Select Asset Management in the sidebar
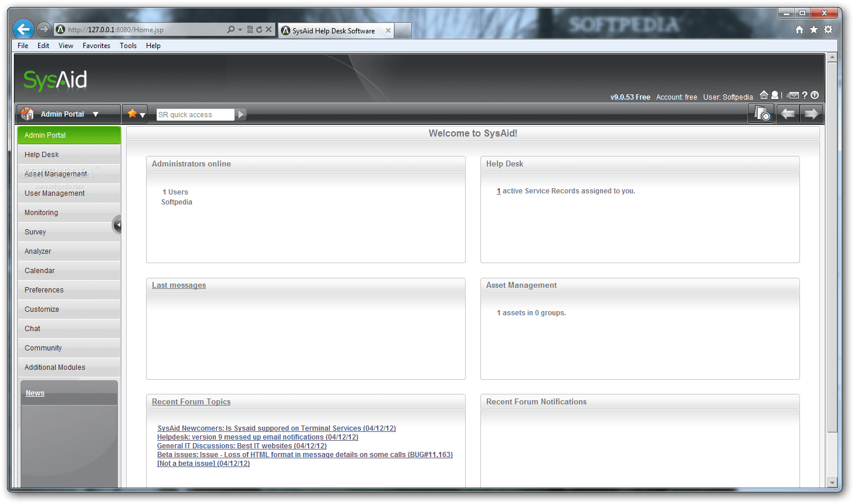The width and height of the screenshot is (854, 504). click(x=56, y=173)
